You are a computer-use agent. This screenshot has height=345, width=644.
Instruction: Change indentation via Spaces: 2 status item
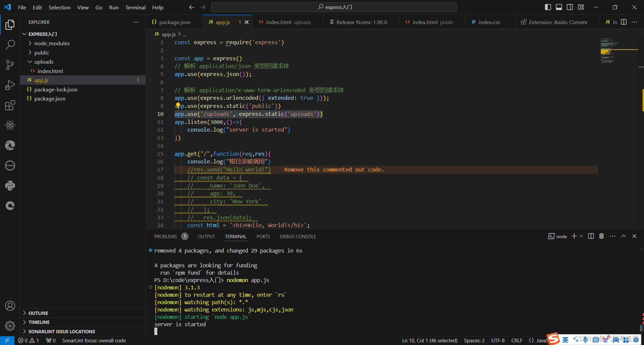[474, 340]
